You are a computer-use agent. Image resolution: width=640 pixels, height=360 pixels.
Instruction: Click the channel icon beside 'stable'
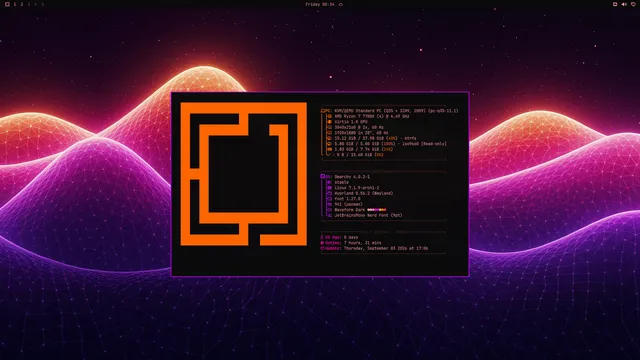click(329, 182)
